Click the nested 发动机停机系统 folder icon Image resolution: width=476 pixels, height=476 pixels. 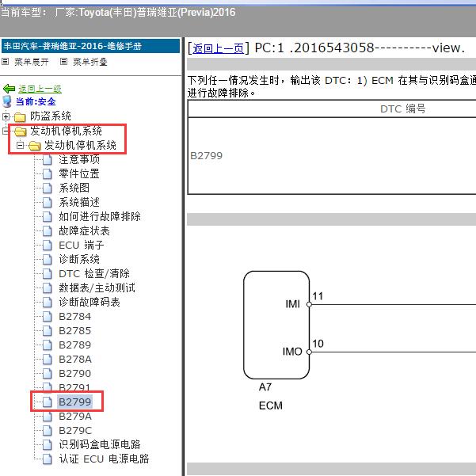(34, 146)
